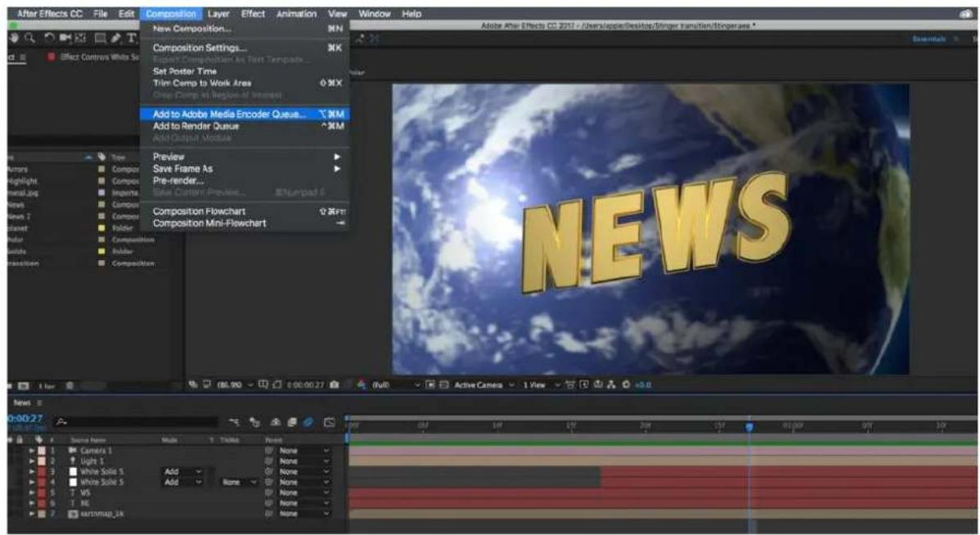Select the Rotation tool
This screenshot has height=535, width=980.
tap(49, 38)
